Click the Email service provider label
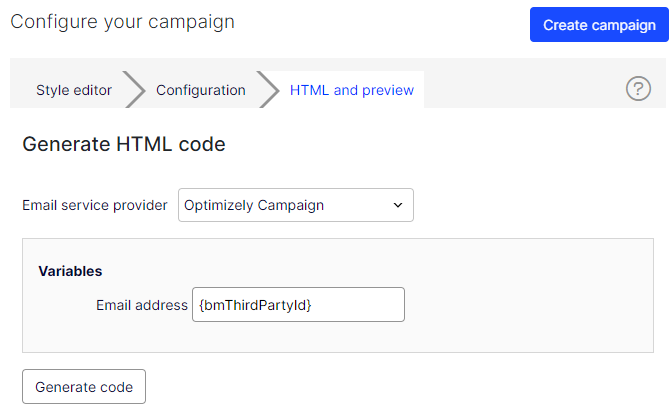This screenshot has width=670, height=410. point(95,205)
